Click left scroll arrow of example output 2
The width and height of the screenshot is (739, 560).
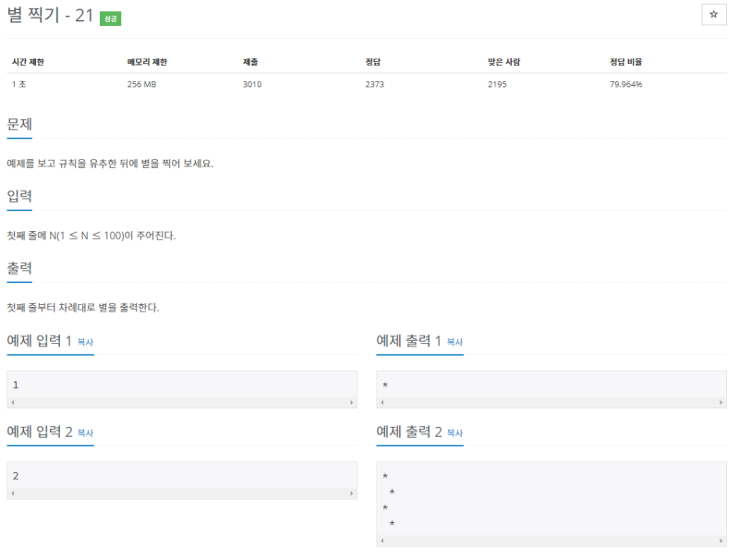click(x=382, y=542)
